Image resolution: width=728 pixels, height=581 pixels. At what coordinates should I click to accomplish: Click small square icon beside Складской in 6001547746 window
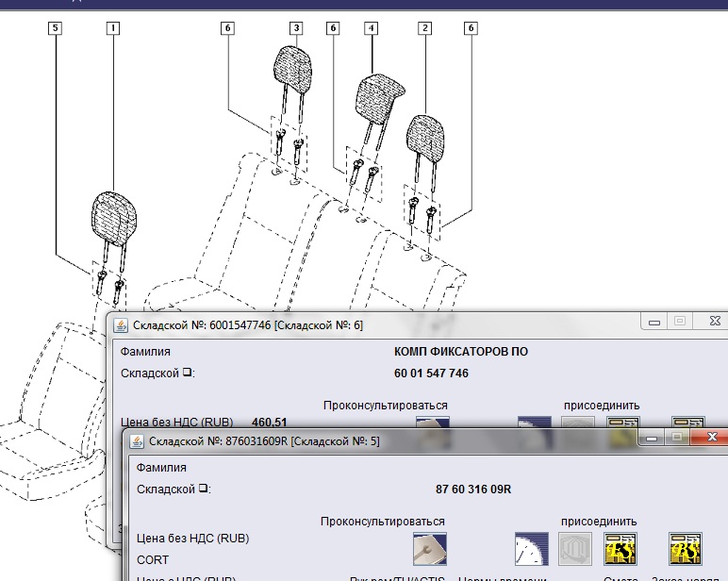coord(187,373)
